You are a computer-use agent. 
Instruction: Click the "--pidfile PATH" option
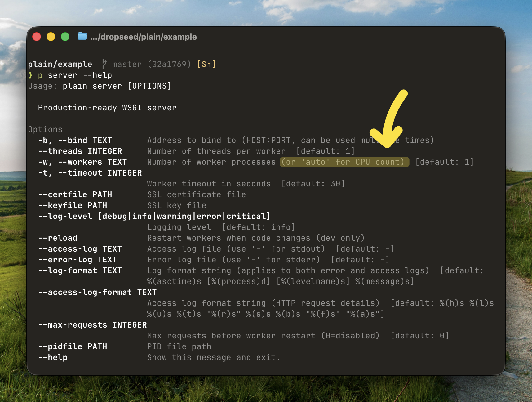[x=73, y=346]
